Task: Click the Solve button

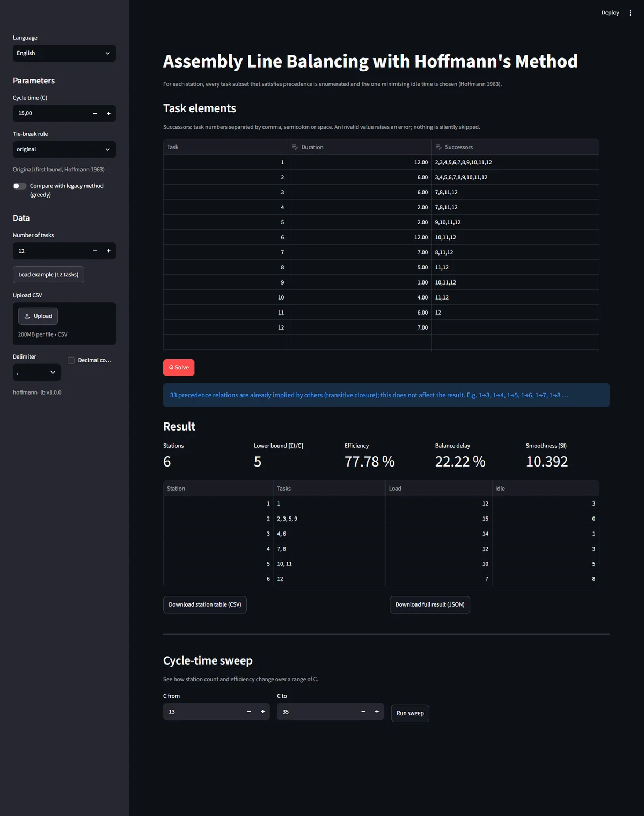Action: [x=179, y=368]
